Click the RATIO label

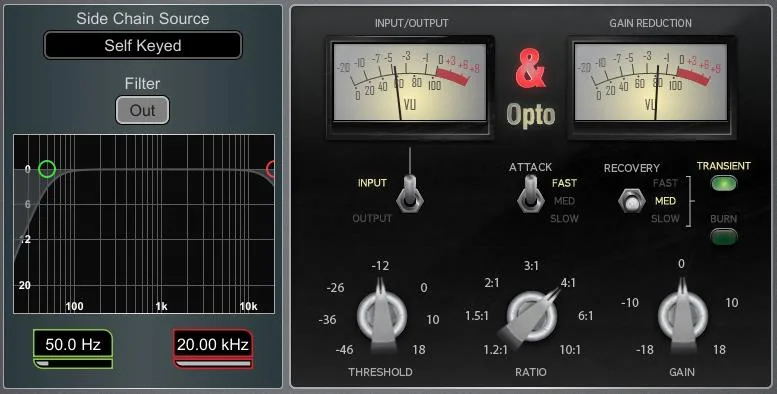click(x=531, y=372)
